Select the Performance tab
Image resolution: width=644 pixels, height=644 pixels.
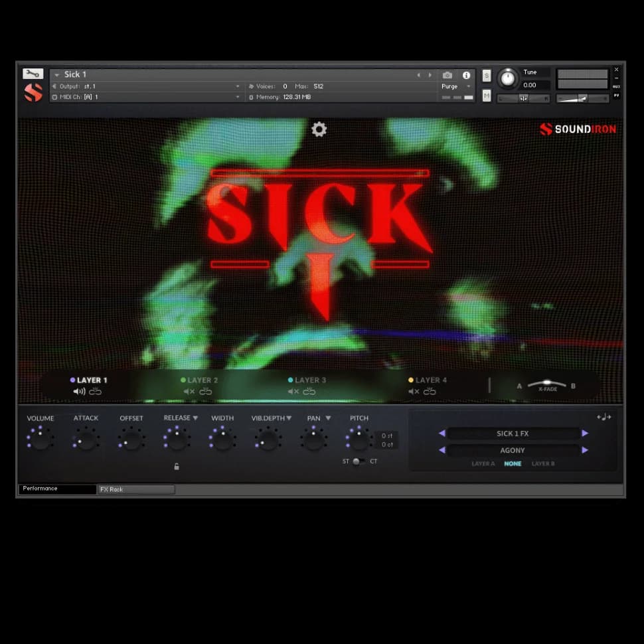pyautogui.click(x=57, y=489)
